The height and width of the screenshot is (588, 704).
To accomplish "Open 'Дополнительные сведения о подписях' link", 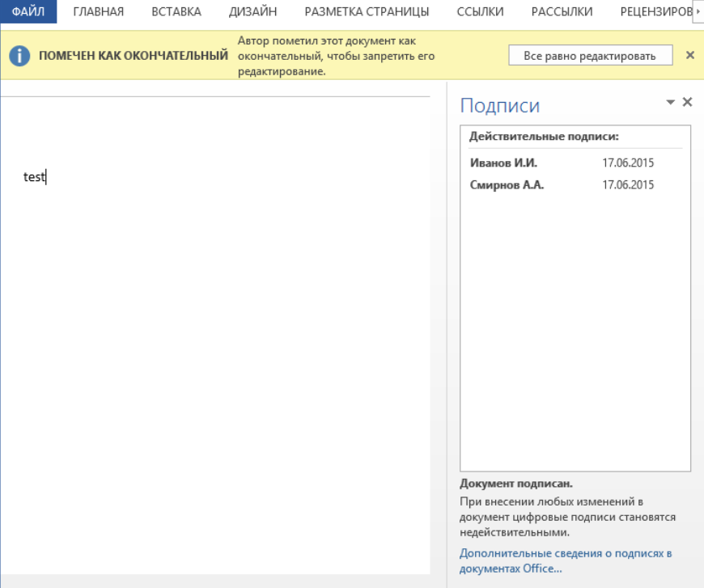I will pyautogui.click(x=566, y=561).
